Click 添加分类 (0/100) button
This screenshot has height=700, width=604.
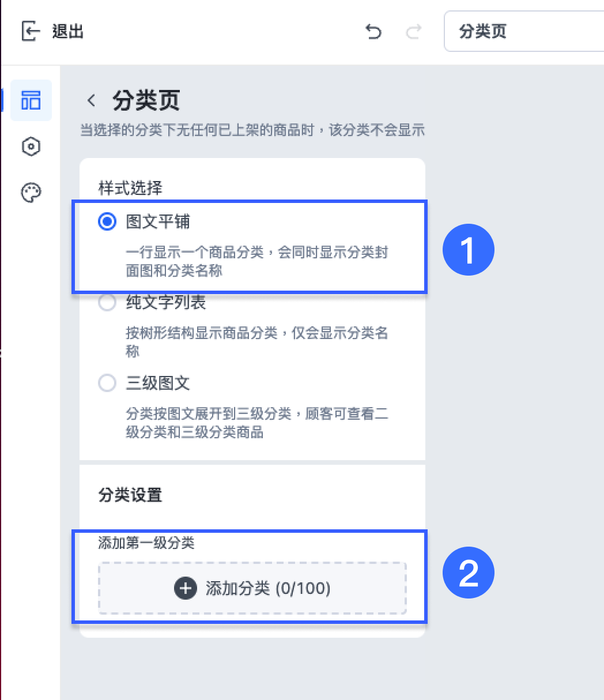[x=252, y=588]
